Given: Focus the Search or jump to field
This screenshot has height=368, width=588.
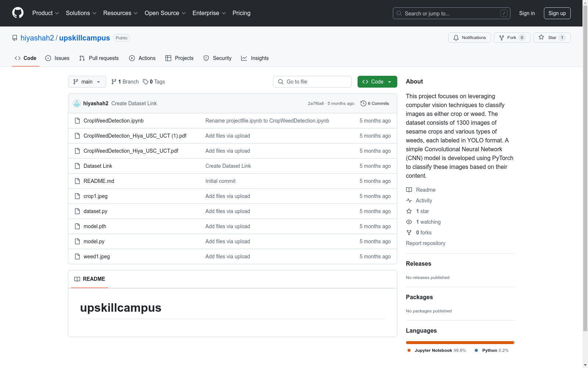Looking at the screenshot, I should pos(452,13).
